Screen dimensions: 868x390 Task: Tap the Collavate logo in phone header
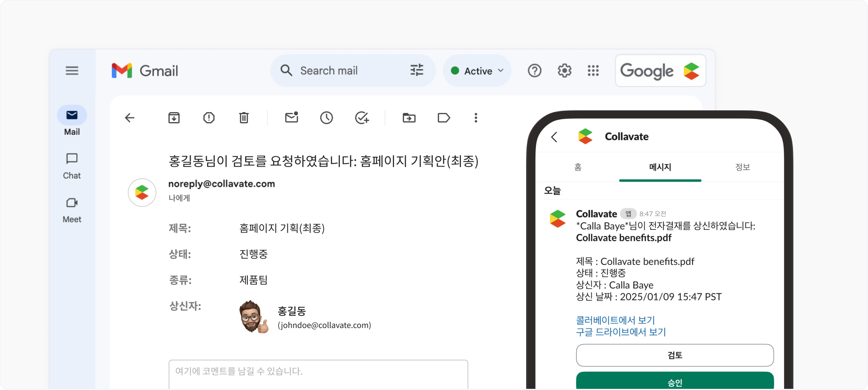coord(586,137)
